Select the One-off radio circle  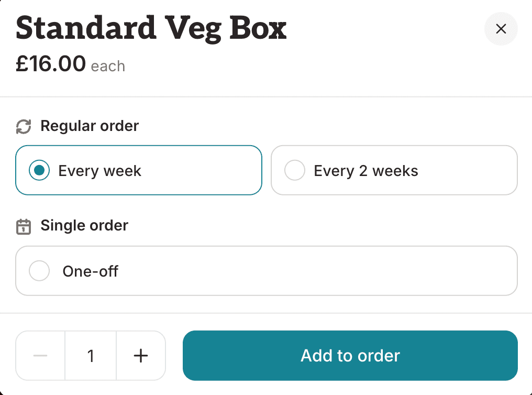pos(39,271)
